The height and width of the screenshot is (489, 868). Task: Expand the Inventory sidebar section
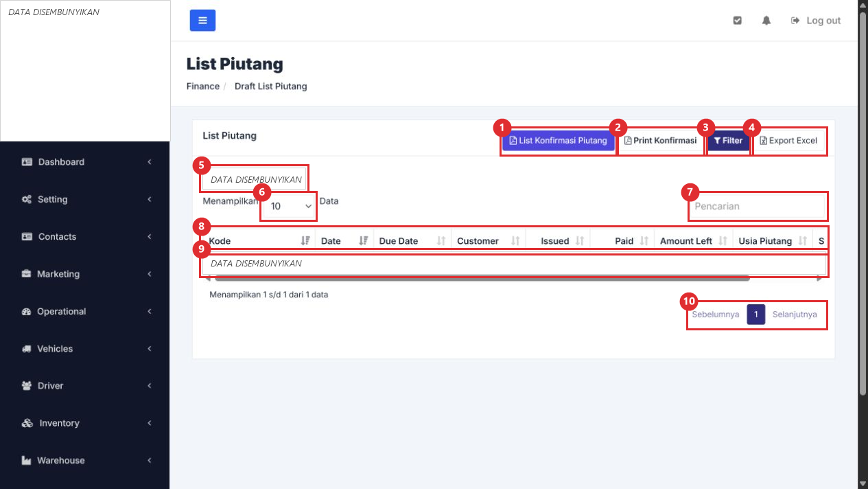click(85, 423)
